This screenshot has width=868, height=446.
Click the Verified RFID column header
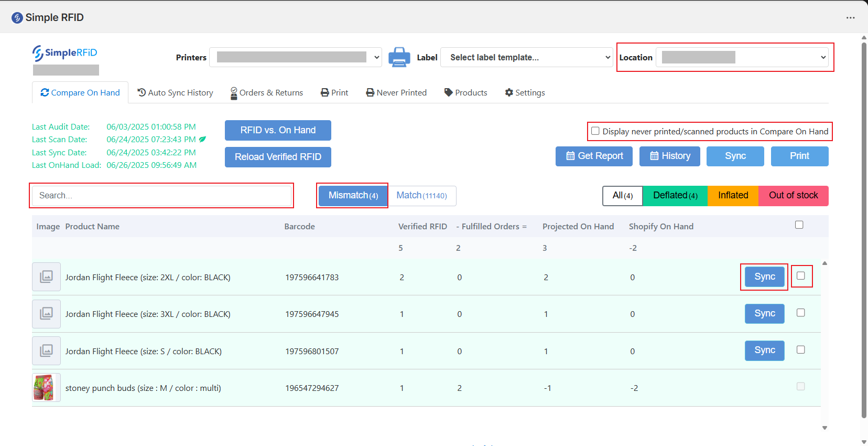[422, 227]
